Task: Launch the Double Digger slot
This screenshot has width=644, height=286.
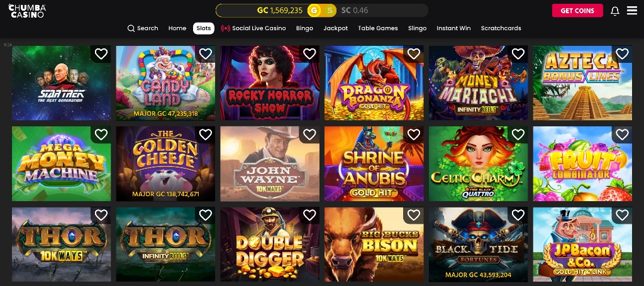Action: click(270, 244)
